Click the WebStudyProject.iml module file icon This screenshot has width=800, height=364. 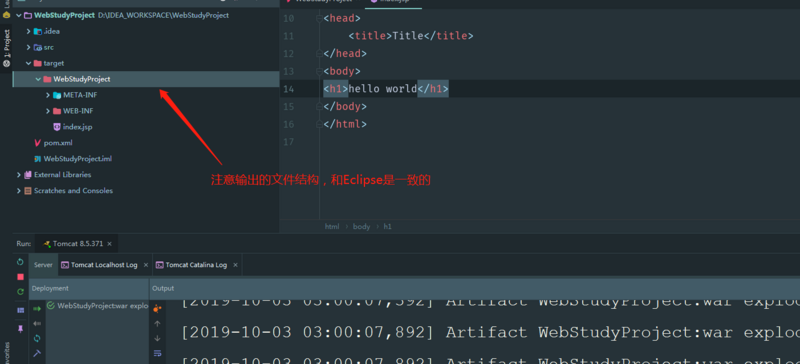37,159
